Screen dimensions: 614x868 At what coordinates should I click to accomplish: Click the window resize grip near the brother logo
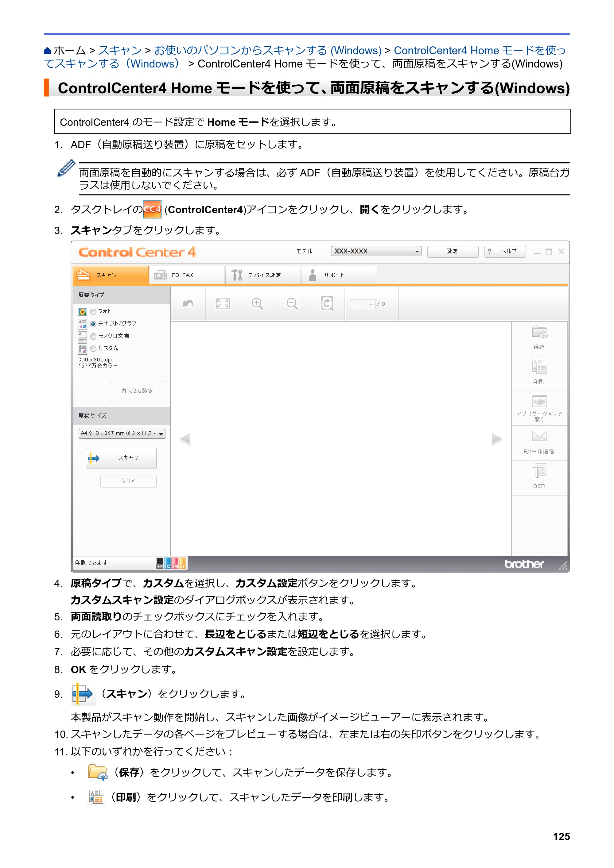[x=563, y=565]
